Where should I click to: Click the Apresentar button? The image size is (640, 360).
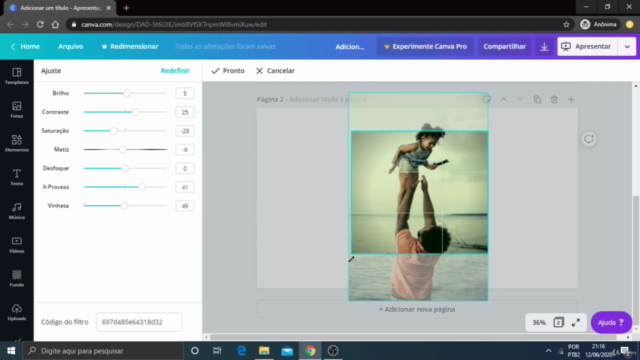click(x=588, y=47)
